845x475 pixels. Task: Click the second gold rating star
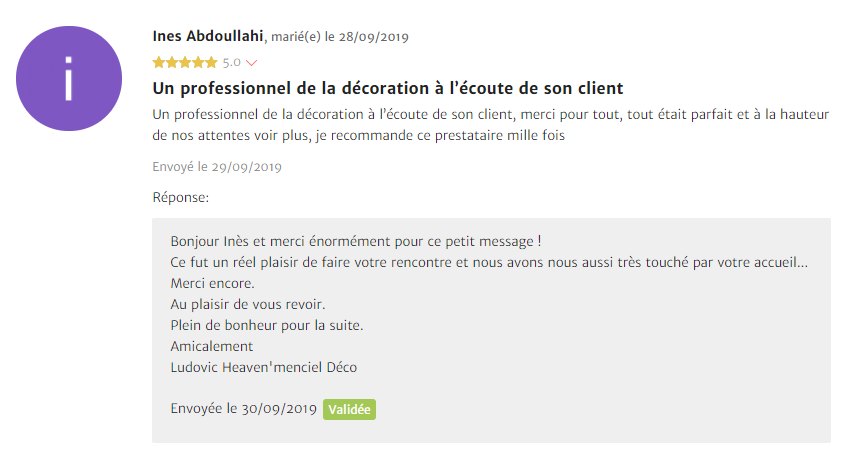[171, 63]
